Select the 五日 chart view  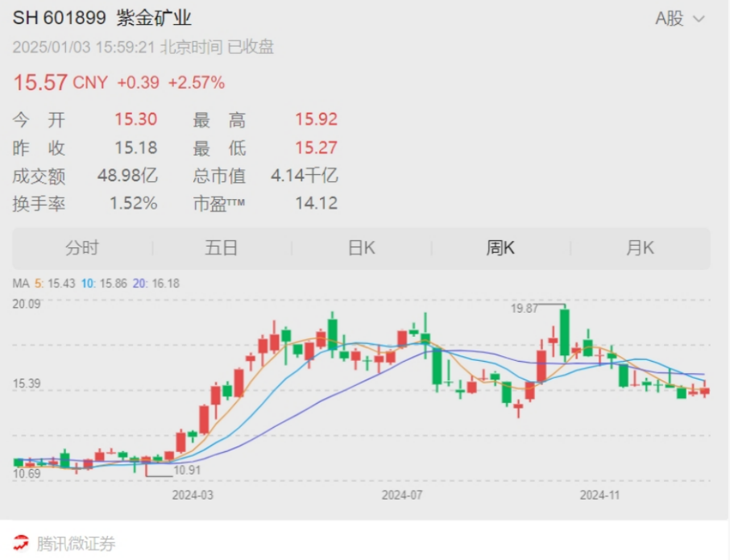[x=221, y=247]
